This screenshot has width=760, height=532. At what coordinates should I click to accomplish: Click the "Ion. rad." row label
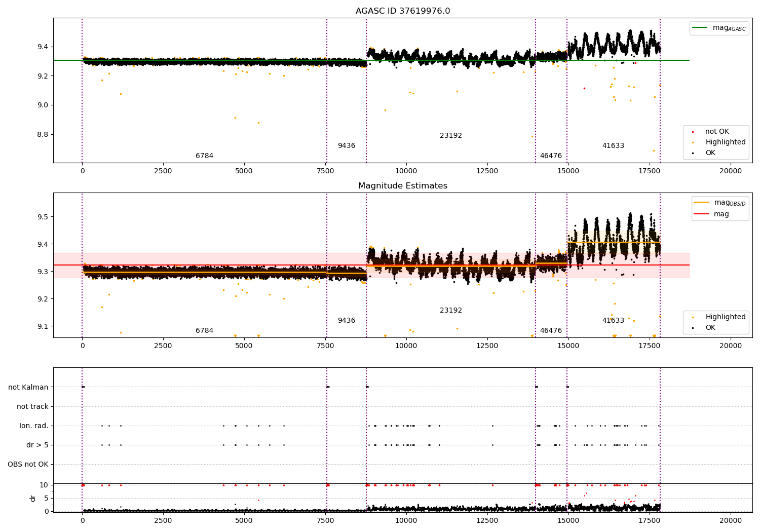34,426
